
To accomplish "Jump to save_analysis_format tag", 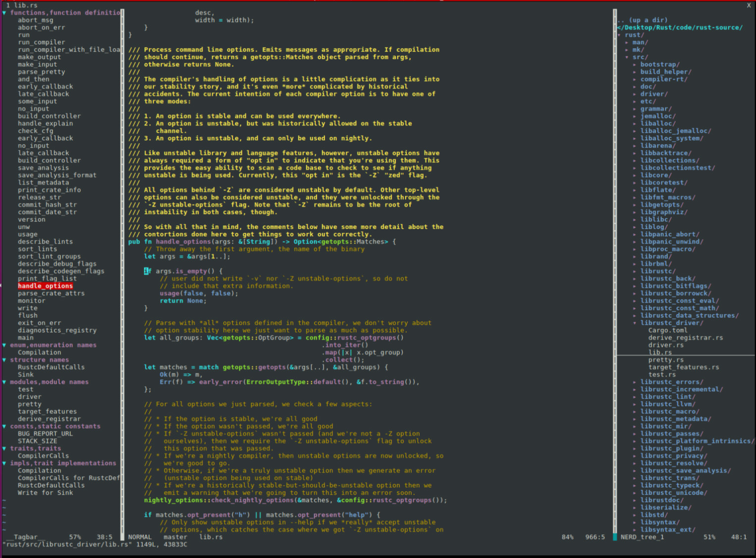I will click(57, 175).
